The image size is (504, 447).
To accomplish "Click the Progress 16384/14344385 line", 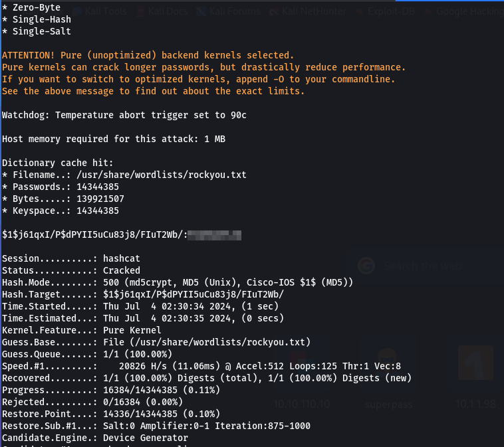I will click(111, 390).
